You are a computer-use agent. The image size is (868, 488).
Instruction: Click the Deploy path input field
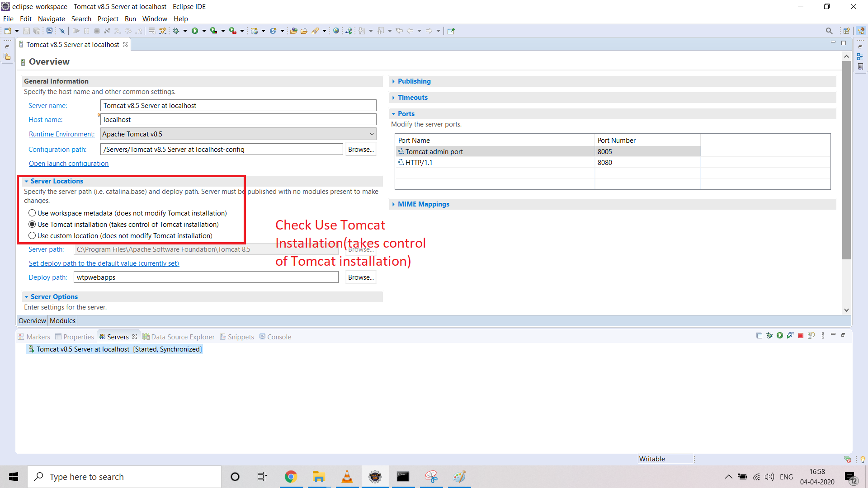[206, 277]
